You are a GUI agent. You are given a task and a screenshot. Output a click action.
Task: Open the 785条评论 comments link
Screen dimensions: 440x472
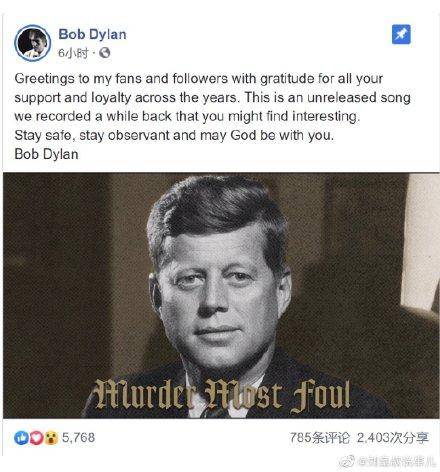click(320, 438)
